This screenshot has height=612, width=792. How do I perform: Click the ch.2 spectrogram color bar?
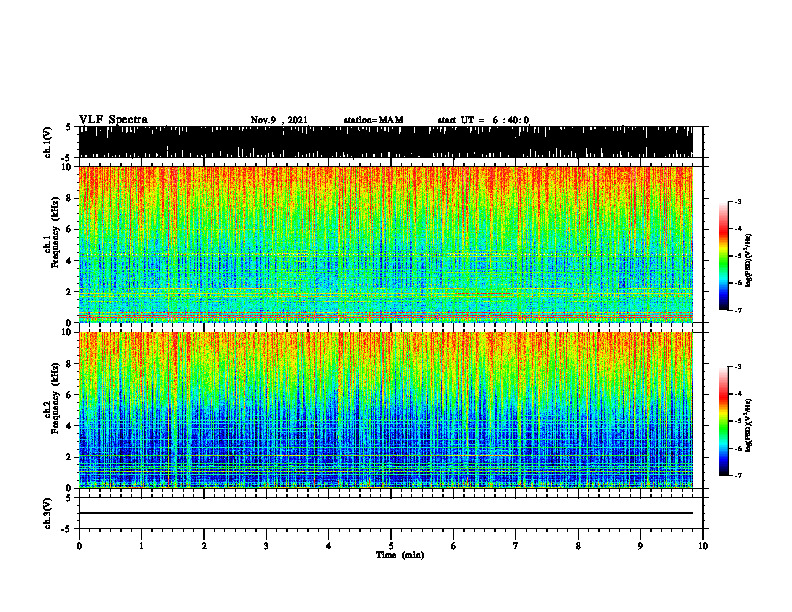coord(723,421)
